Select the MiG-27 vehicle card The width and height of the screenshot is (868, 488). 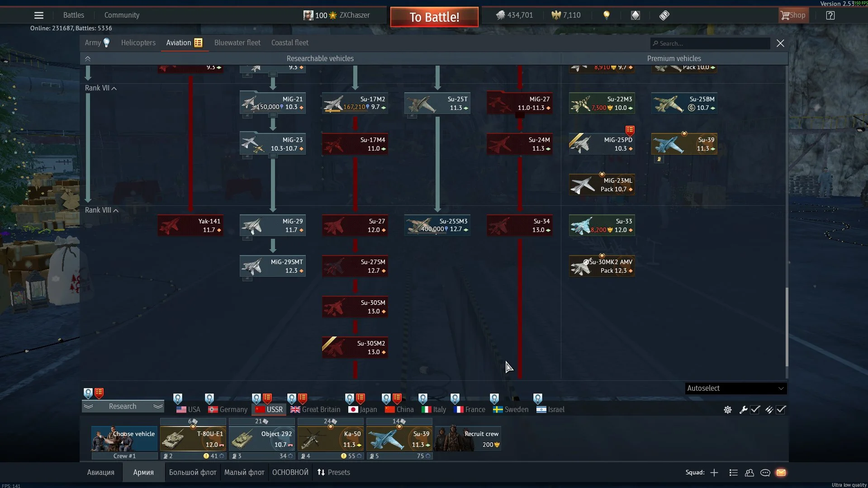[x=520, y=103]
